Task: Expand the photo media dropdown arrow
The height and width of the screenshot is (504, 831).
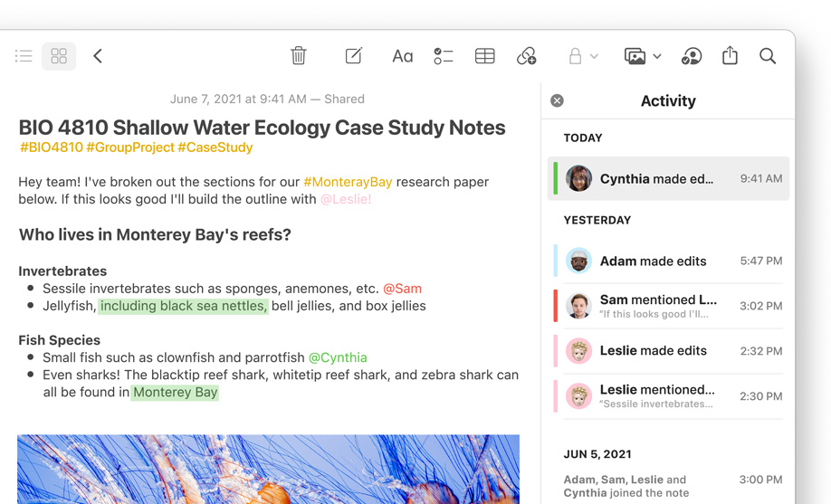Action: [657, 56]
